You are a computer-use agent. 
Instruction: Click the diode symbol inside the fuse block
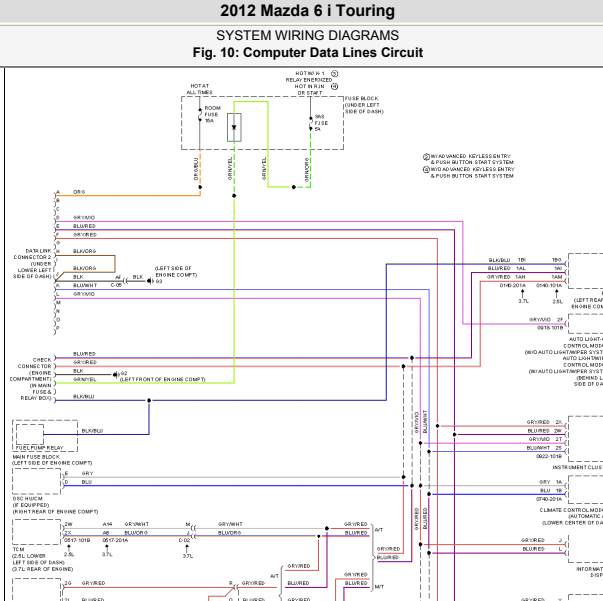[x=234, y=127]
